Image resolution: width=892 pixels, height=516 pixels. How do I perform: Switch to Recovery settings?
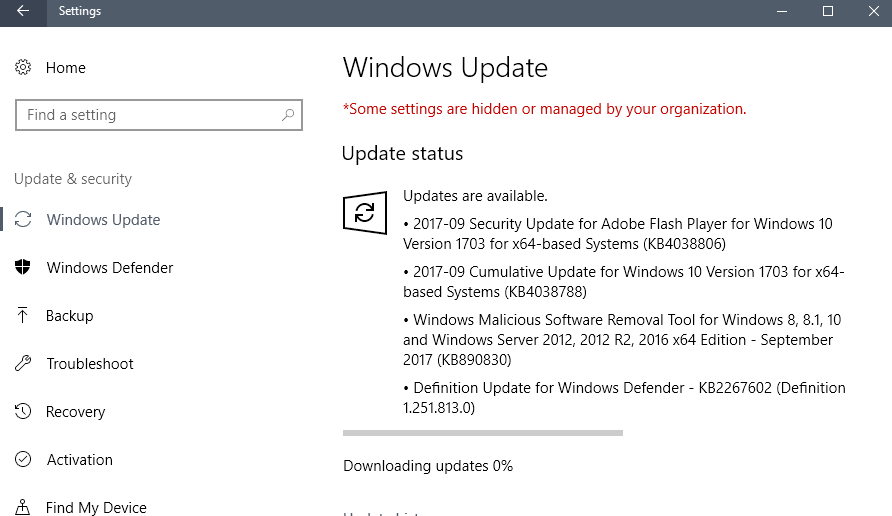pos(76,411)
